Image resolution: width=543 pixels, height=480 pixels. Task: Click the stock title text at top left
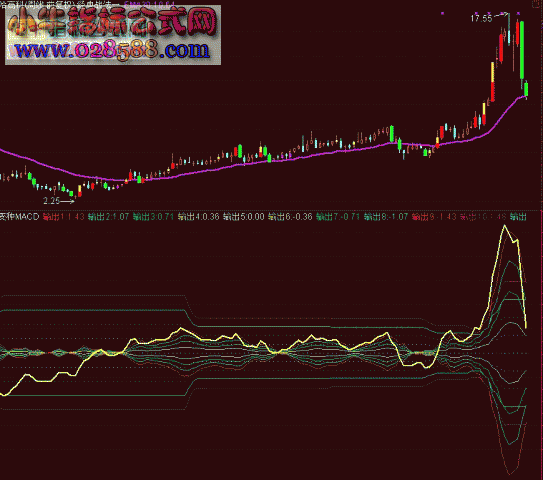(60, 2)
